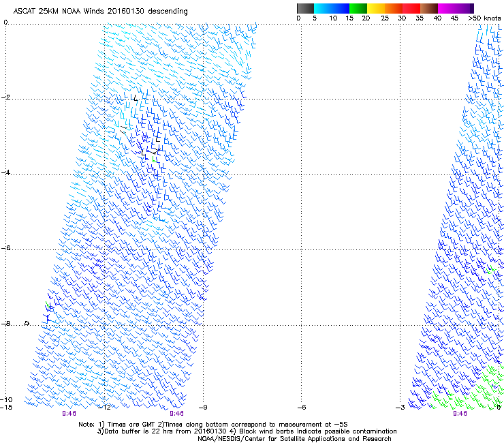Choose the red 30–35 knots color segment
This screenshot has height=443, width=504.
tap(411, 8)
